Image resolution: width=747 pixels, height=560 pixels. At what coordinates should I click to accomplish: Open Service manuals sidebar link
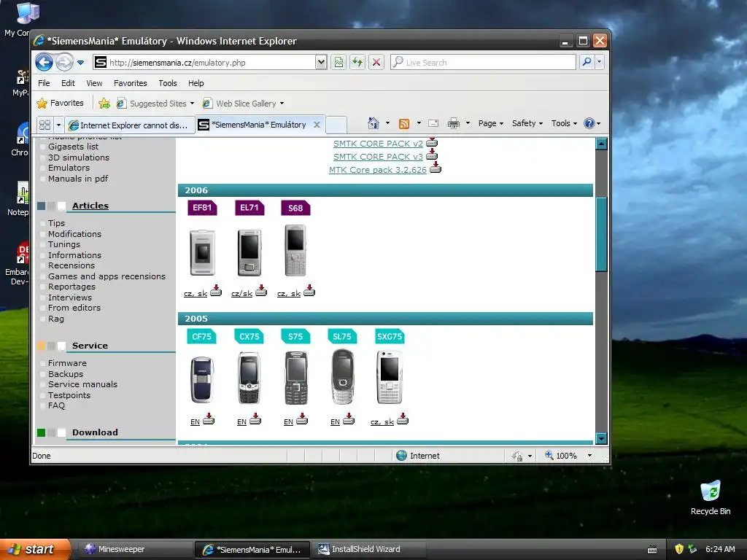click(82, 384)
